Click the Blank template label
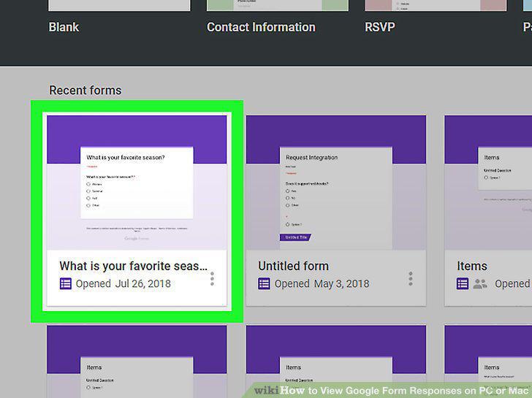Image resolution: width=532 pixels, height=398 pixels. pyautogui.click(x=64, y=27)
